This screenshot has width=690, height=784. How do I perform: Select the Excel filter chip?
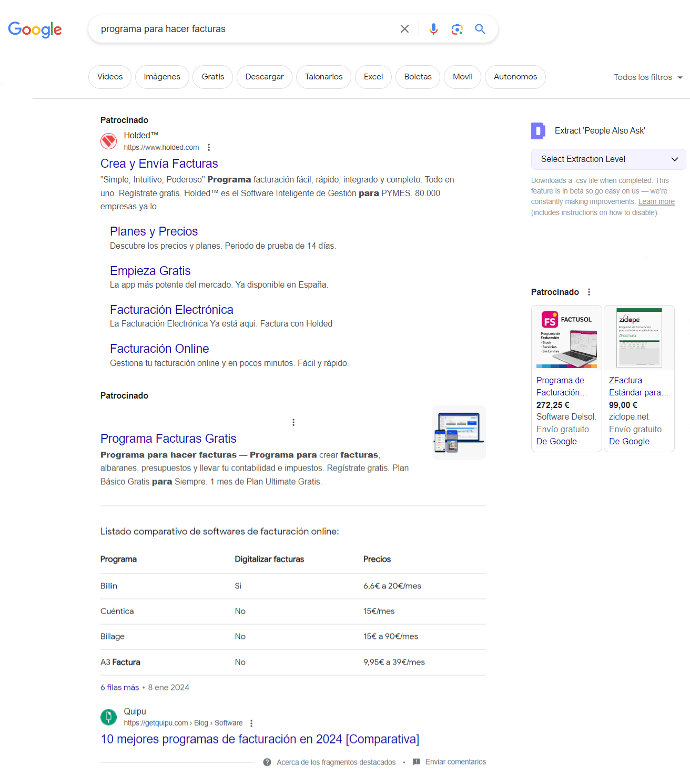(x=373, y=77)
